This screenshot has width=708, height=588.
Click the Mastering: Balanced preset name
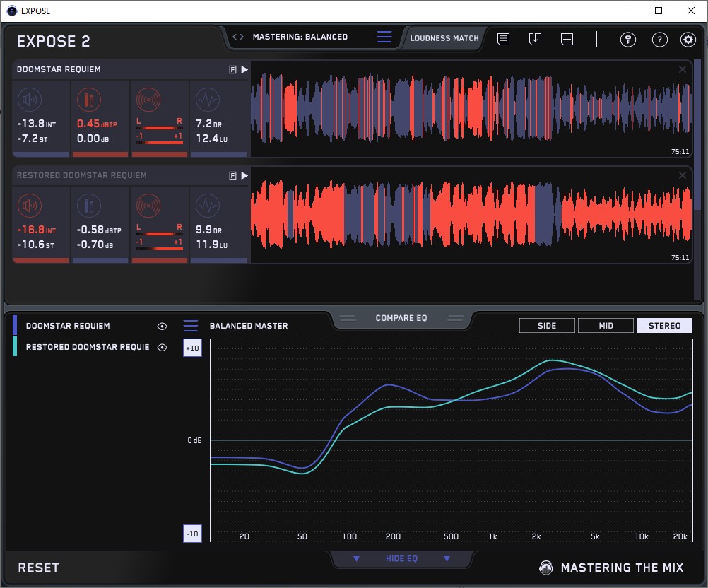coord(300,37)
